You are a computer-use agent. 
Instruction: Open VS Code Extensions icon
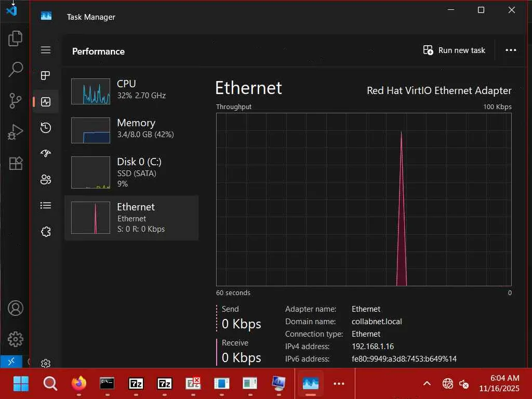tap(15, 163)
